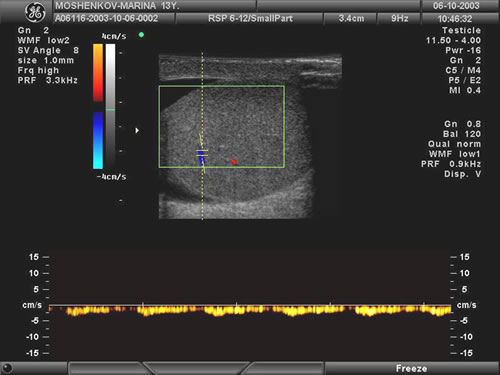The image size is (500, 375).
Task: Click the blue flow signal at sample gate
Action: click(x=201, y=157)
